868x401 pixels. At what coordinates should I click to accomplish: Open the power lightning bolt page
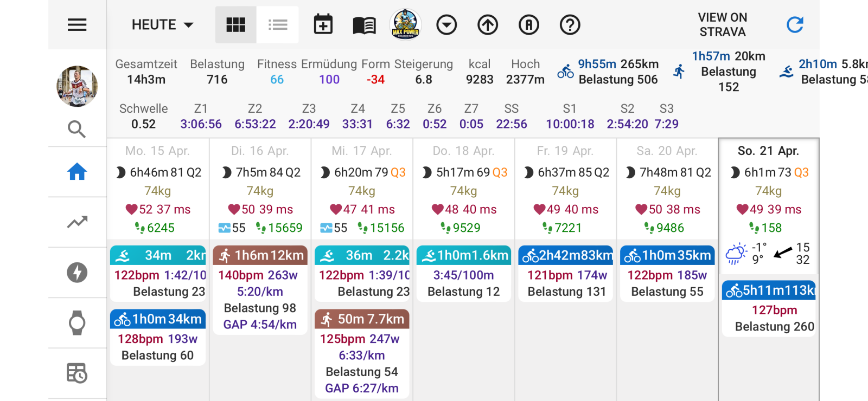pos(77,273)
